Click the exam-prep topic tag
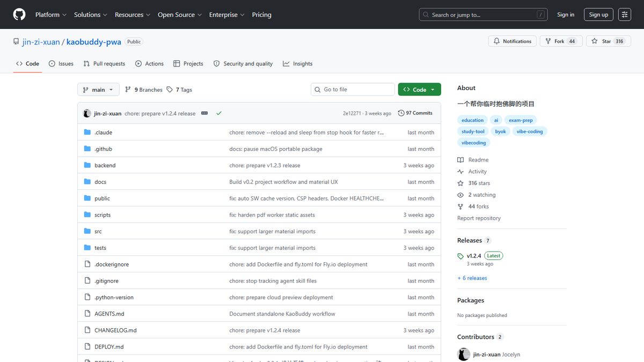The width and height of the screenshot is (644, 362). click(x=521, y=120)
